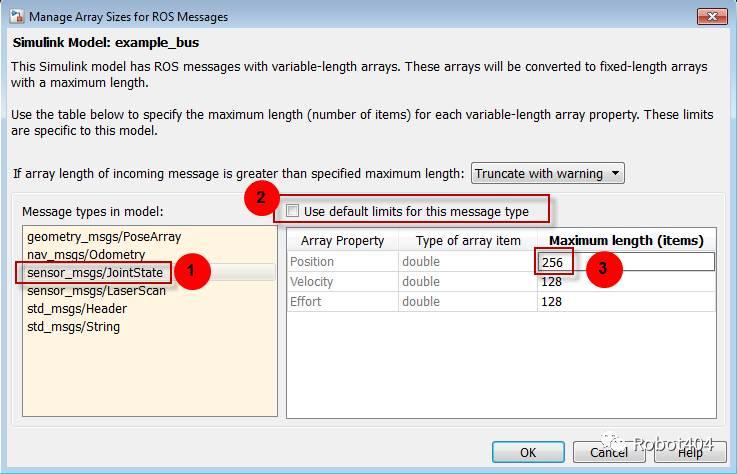
Task: Confirm with the OK button
Action: click(528, 452)
